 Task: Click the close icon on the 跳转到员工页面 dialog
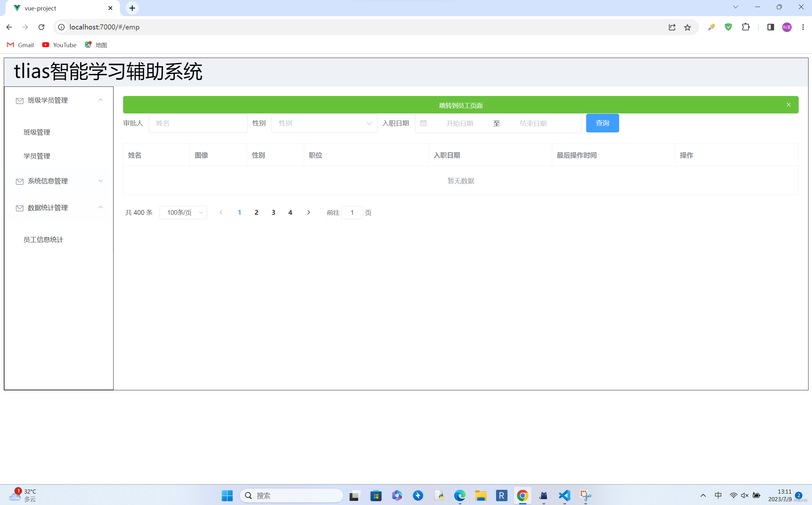pyautogui.click(x=789, y=105)
